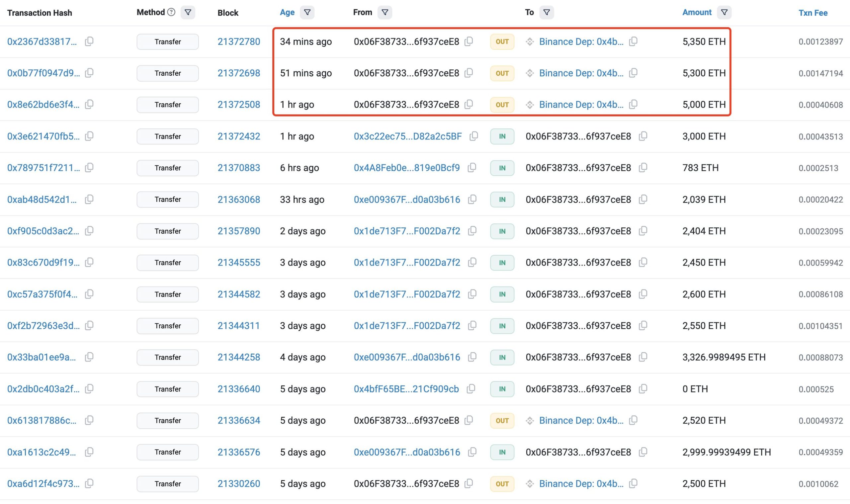Open the To column filter

547,13
